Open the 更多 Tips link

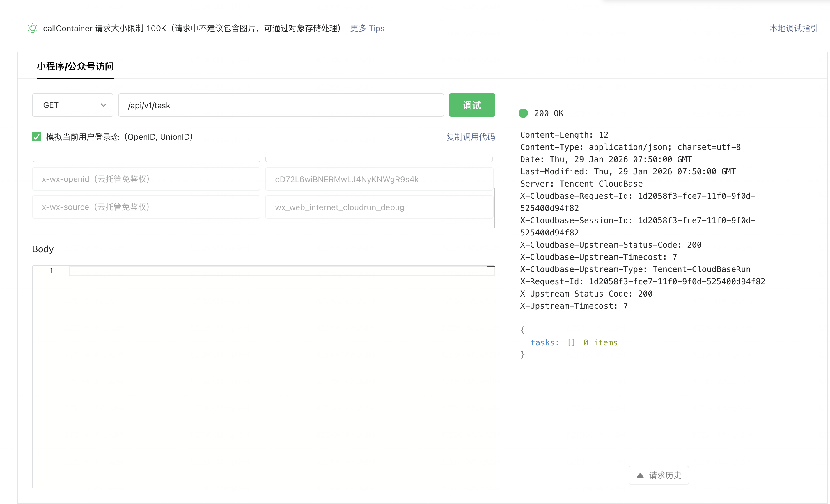pos(367,28)
